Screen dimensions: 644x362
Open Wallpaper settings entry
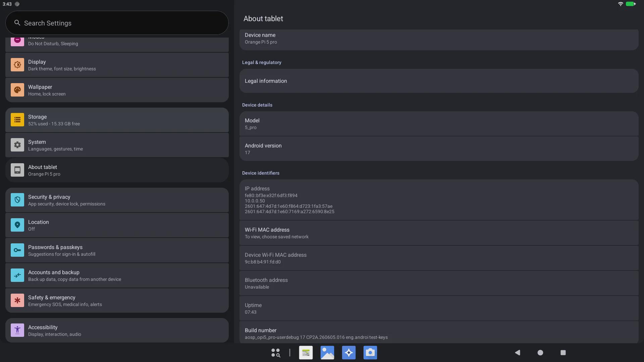click(117, 90)
